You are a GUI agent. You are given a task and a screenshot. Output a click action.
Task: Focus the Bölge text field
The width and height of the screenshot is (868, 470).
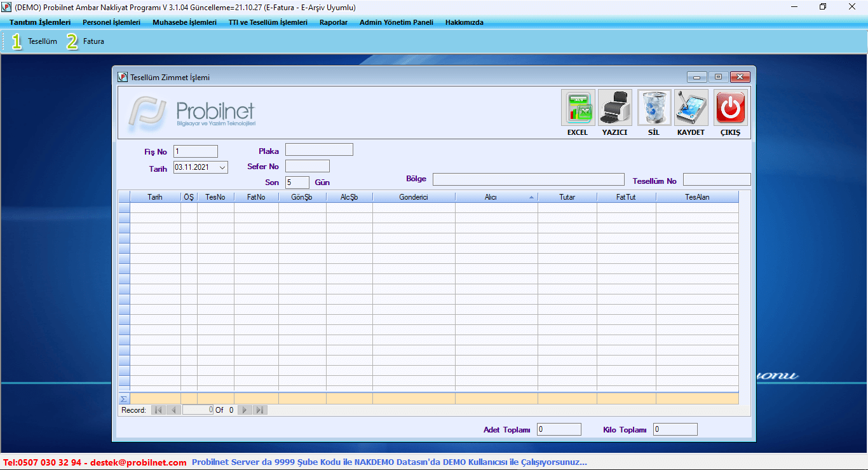click(x=528, y=179)
